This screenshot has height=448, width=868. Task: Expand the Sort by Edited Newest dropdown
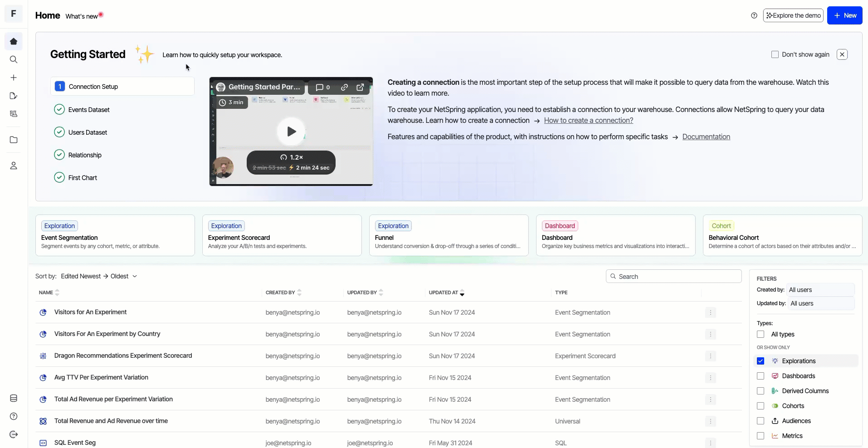point(99,276)
